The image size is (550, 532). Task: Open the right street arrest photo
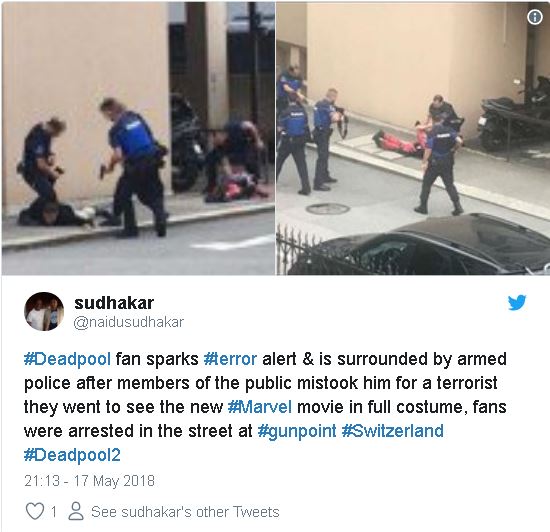click(413, 138)
